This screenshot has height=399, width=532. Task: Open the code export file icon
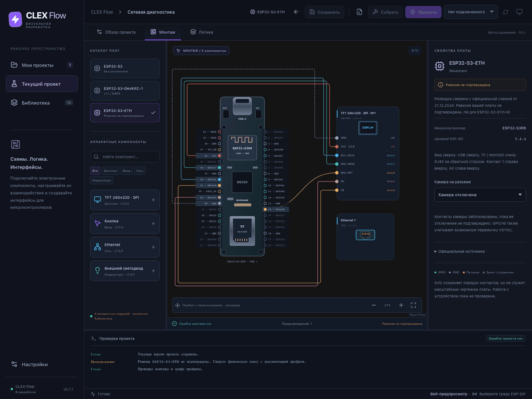point(359,12)
